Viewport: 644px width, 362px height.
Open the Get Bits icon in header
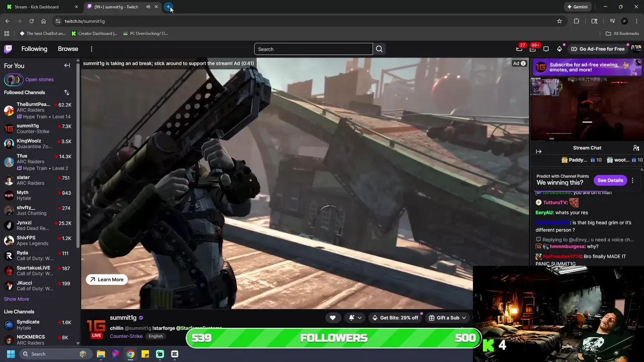tap(559, 49)
